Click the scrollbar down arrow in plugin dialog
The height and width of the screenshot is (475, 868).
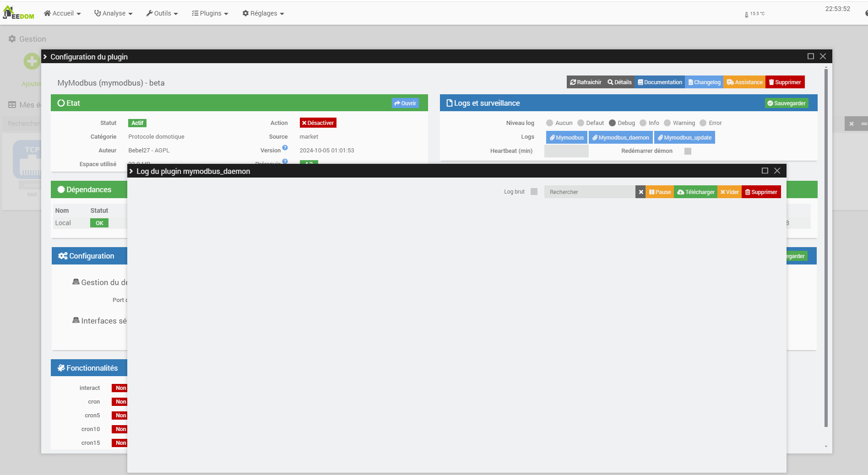(826, 447)
